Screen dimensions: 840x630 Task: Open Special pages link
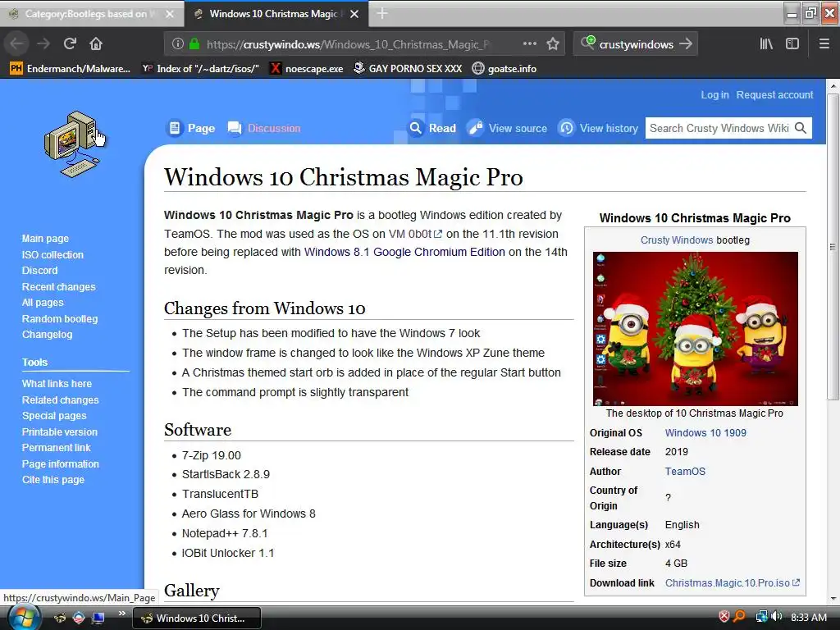53,416
